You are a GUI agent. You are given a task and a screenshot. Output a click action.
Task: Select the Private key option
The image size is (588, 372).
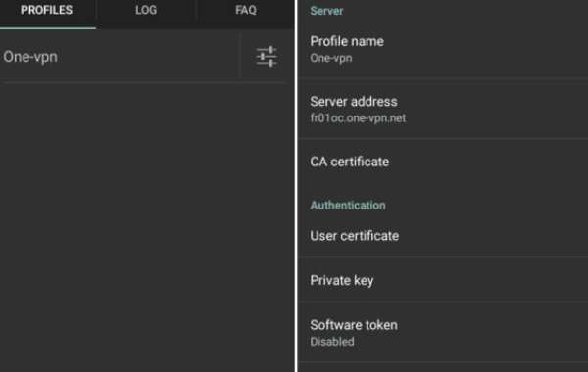(x=443, y=280)
